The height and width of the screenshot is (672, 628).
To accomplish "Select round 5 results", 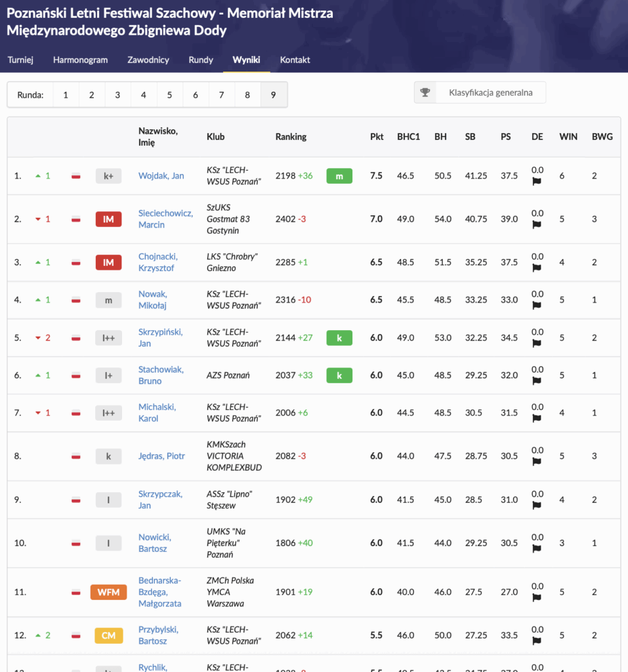I will [169, 95].
